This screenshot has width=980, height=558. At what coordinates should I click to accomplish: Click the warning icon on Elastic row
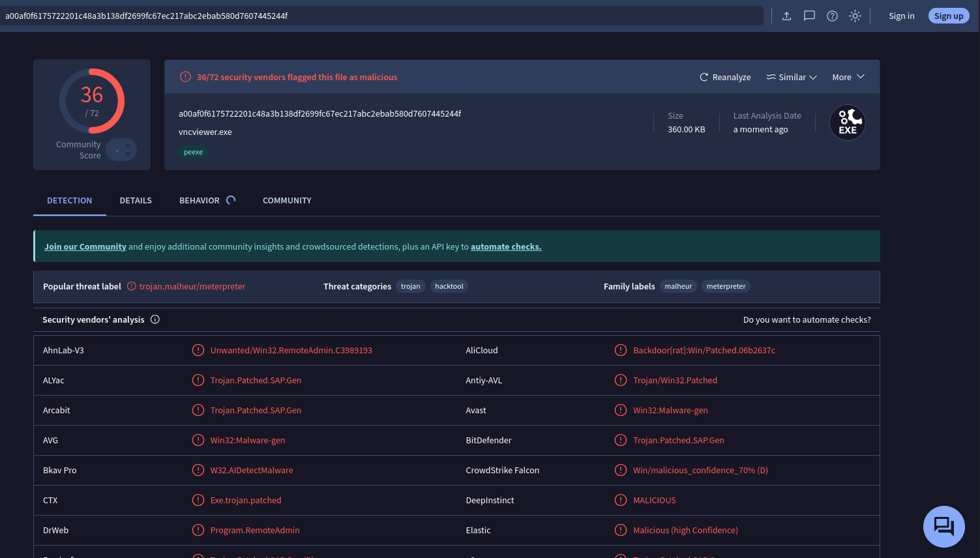coord(621,530)
